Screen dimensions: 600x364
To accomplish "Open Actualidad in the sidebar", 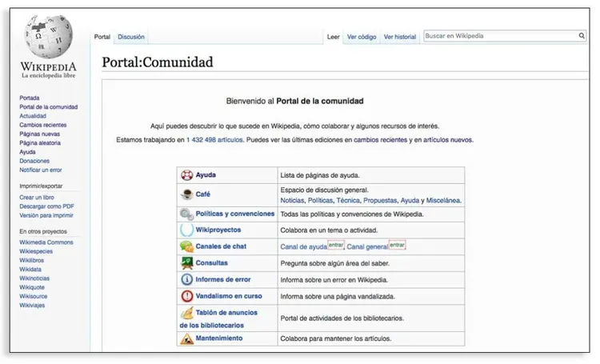I will (33, 116).
